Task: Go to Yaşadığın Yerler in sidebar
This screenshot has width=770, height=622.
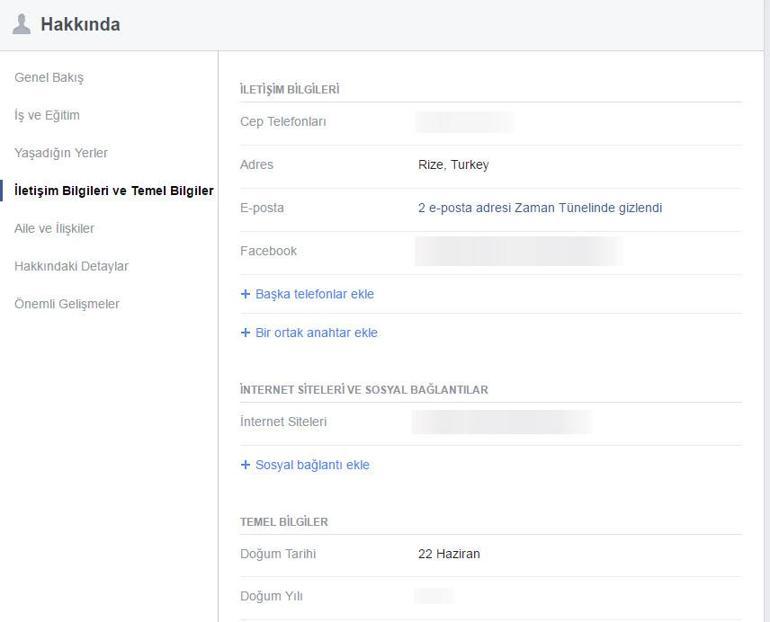Action: click(x=61, y=153)
